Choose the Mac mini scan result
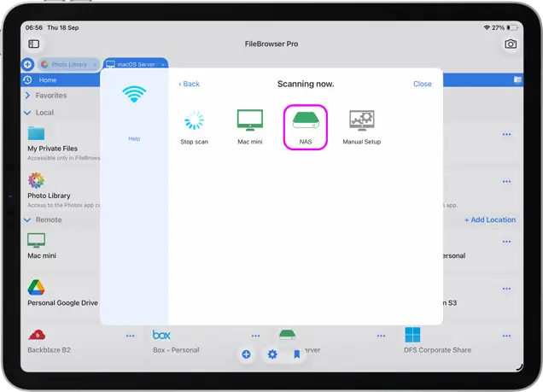Viewport: 543px width, 392px height. (249, 124)
